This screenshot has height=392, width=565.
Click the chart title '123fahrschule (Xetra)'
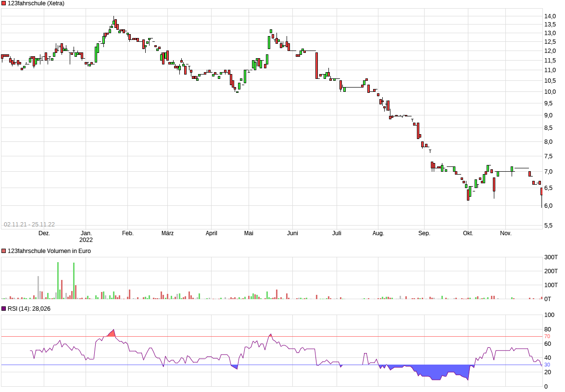[36, 3]
